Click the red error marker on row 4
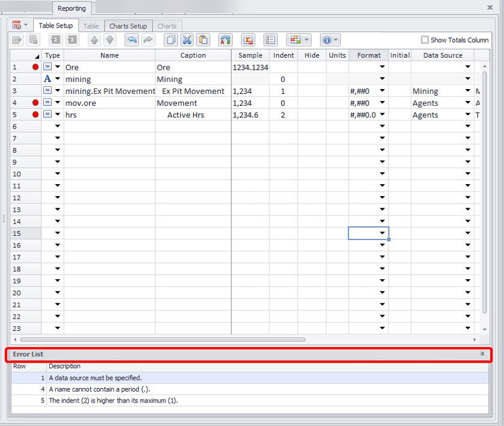The width and height of the screenshot is (504, 426). pyautogui.click(x=35, y=103)
